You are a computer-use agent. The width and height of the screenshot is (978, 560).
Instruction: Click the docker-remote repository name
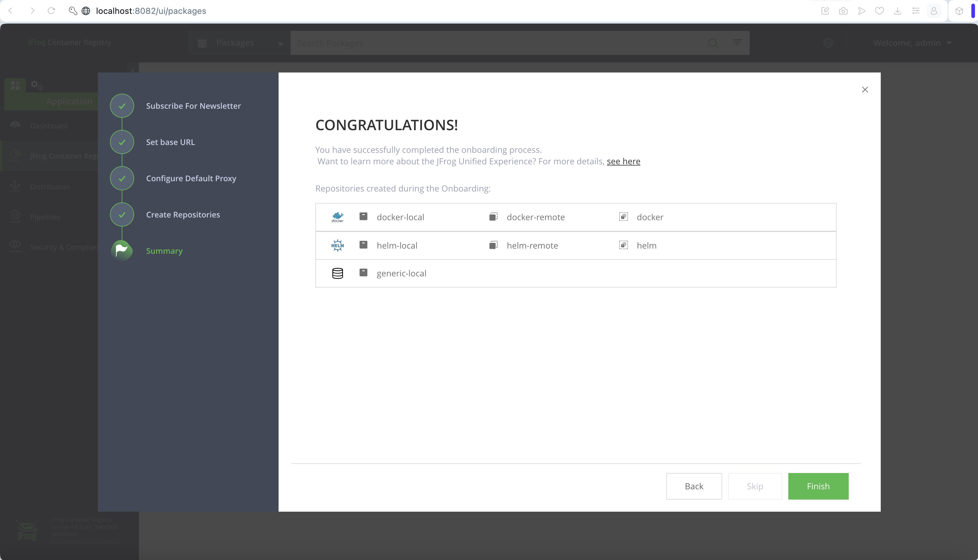[535, 217]
